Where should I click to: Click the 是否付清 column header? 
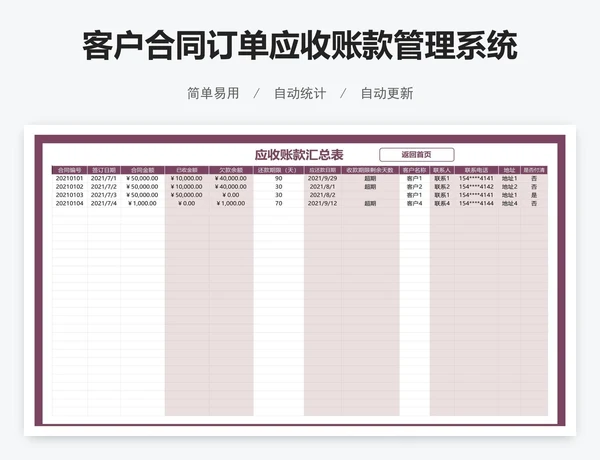coord(534,170)
